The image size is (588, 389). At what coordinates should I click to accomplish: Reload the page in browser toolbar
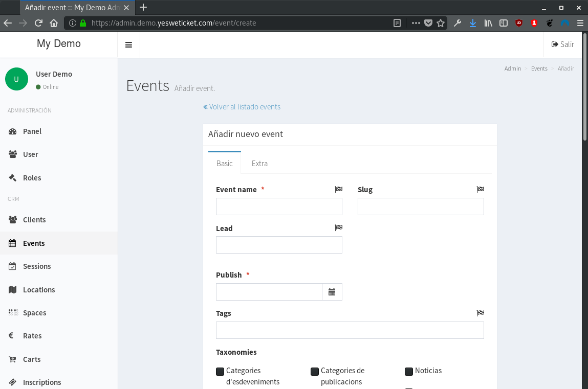(x=38, y=23)
